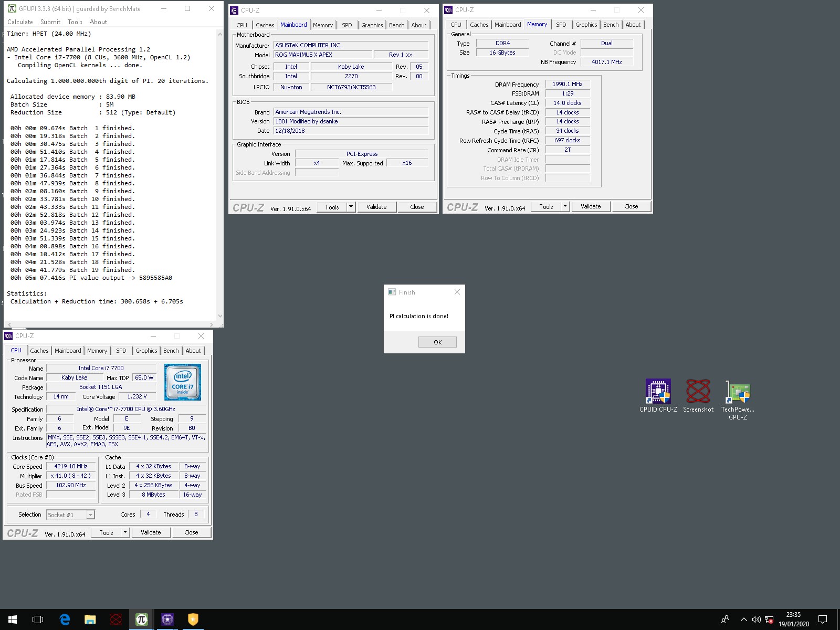Open the Tools menu in GPUPI
This screenshot has height=630, width=840.
pyautogui.click(x=75, y=22)
